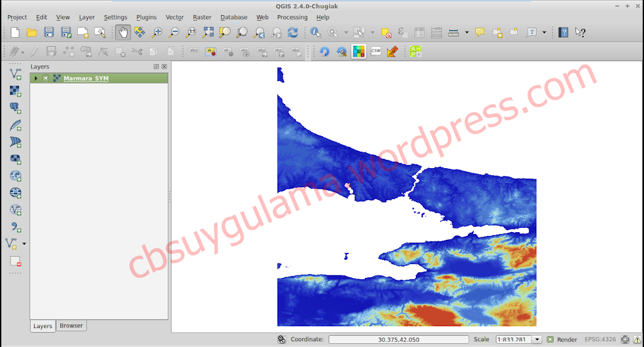The width and height of the screenshot is (644, 347).
Task: Refresh the map canvas
Action: tap(292, 33)
